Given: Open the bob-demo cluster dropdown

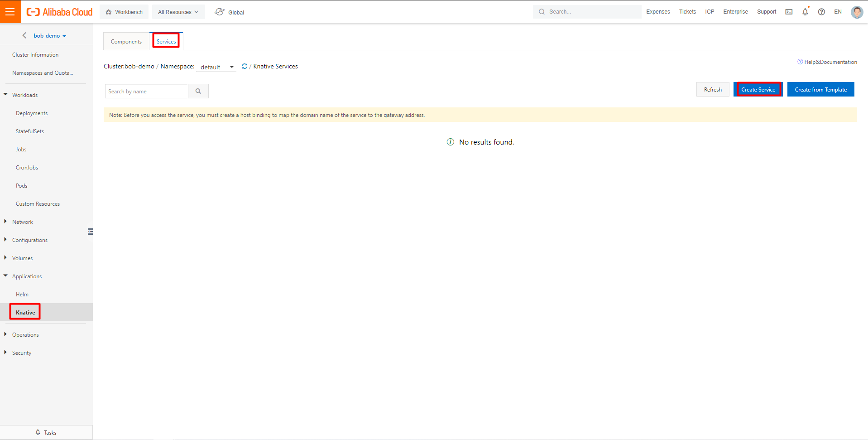Looking at the screenshot, I should pos(50,36).
